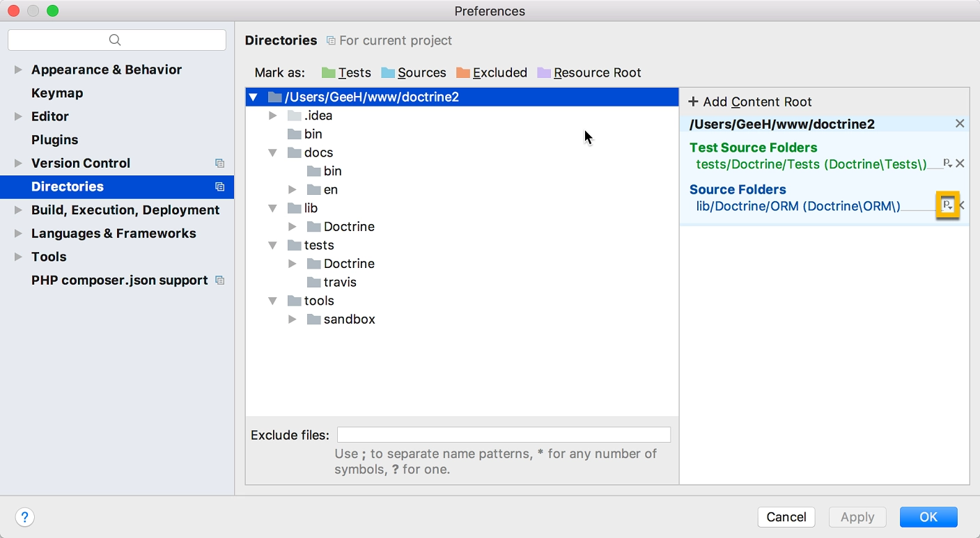This screenshot has height=538, width=980.
Task: Collapse the tools folder
Action: (x=273, y=301)
